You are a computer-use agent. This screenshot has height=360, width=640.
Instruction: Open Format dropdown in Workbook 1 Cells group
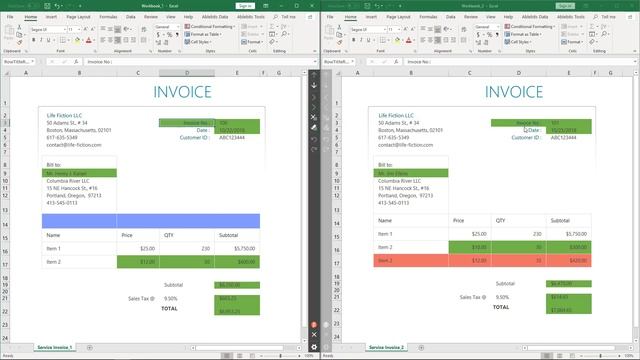252,42
